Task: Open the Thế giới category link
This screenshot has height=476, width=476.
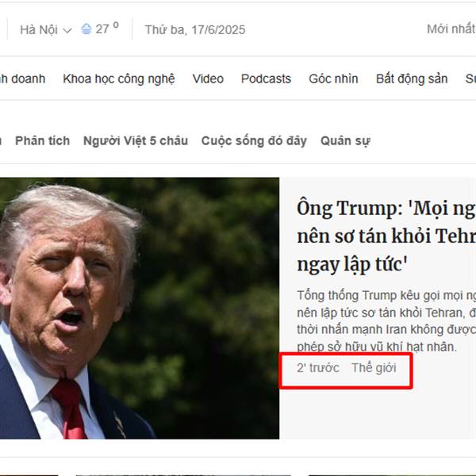Action: tap(374, 367)
